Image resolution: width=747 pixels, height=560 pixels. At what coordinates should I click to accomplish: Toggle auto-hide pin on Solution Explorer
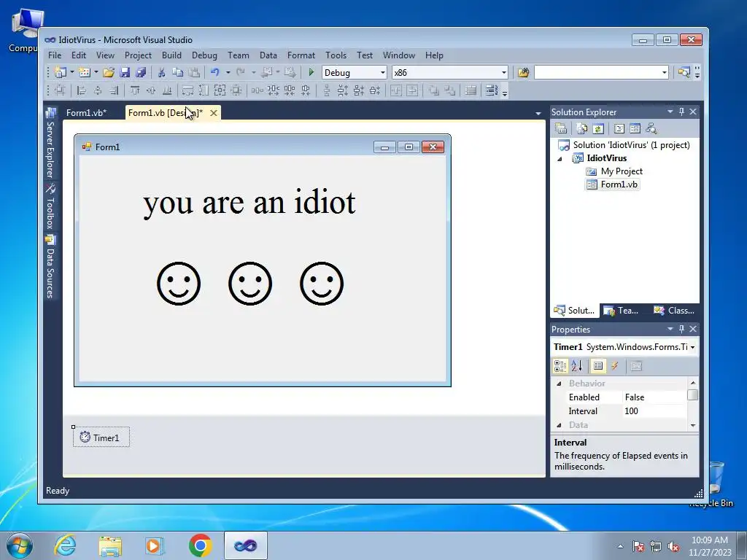[x=681, y=112]
